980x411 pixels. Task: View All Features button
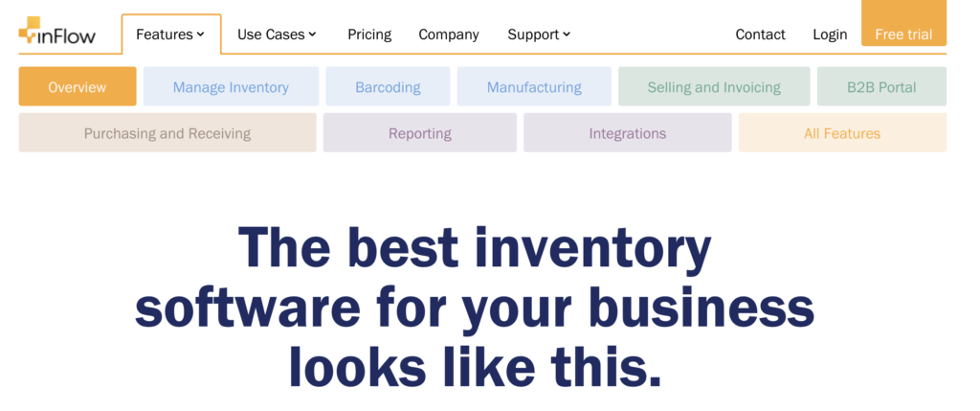click(x=842, y=132)
